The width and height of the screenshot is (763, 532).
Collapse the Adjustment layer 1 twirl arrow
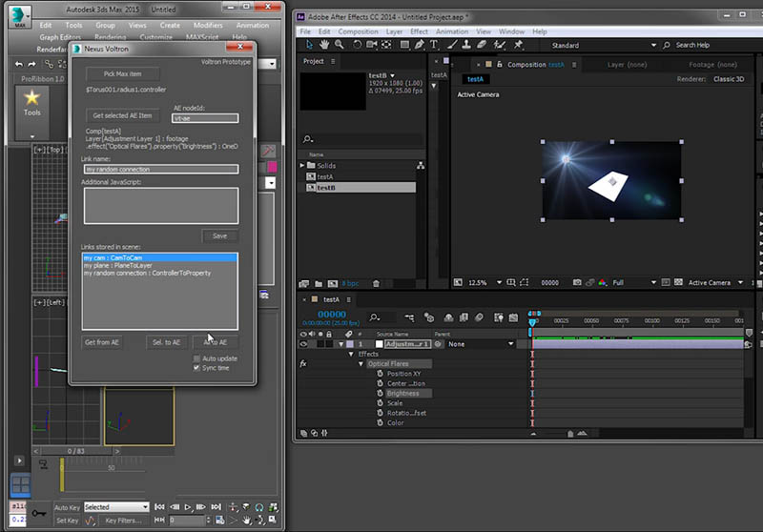(x=341, y=344)
